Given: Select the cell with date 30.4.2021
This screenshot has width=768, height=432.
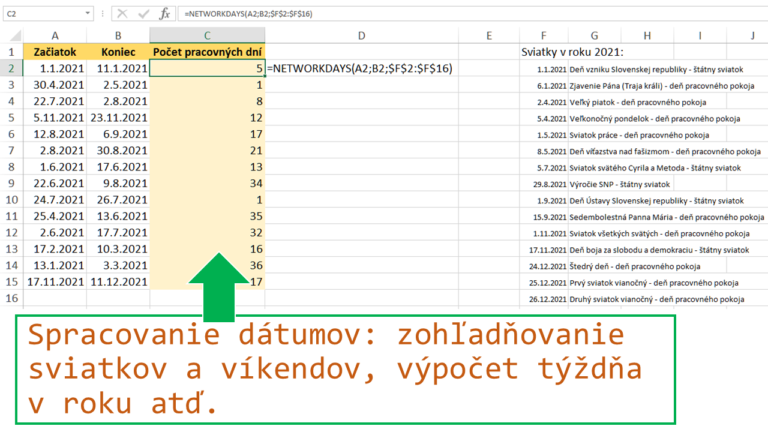Looking at the screenshot, I should tap(53, 85).
